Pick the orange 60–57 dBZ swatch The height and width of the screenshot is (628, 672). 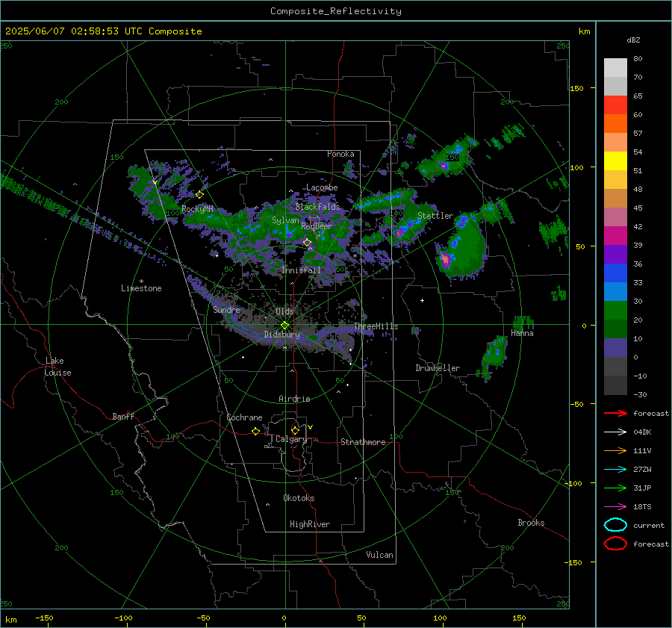point(615,124)
